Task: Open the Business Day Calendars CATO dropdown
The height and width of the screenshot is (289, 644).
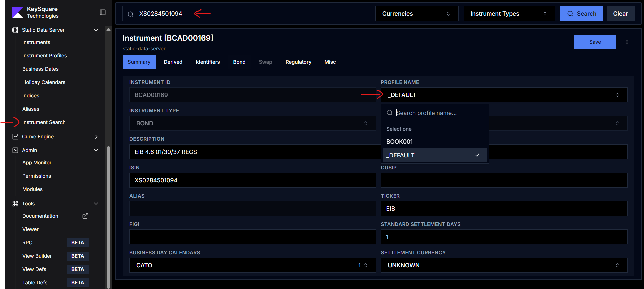Action: click(253, 265)
